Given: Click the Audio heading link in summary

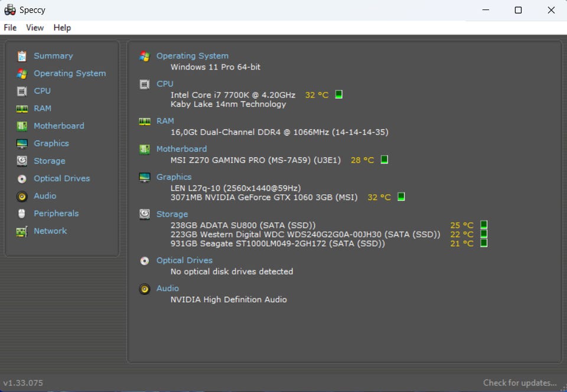Looking at the screenshot, I should click(168, 288).
